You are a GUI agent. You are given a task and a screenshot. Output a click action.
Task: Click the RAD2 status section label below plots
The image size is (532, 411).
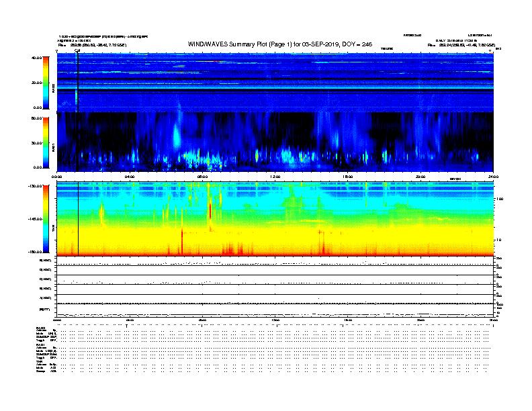pos(40,328)
